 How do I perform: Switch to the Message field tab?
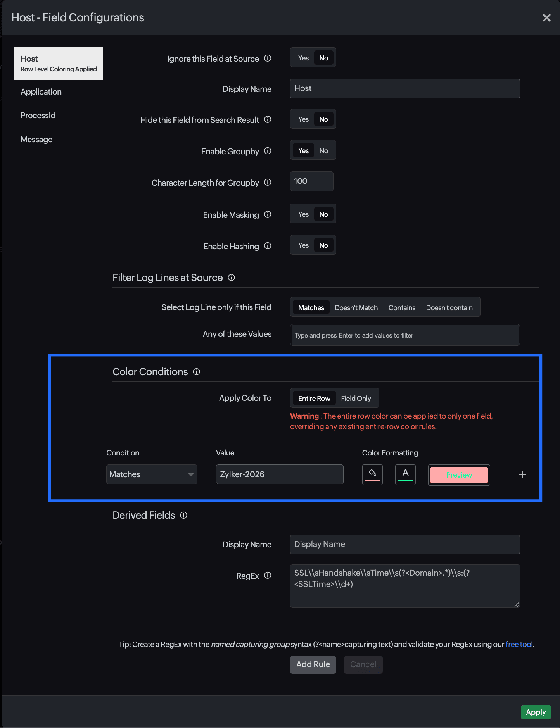pos(36,140)
